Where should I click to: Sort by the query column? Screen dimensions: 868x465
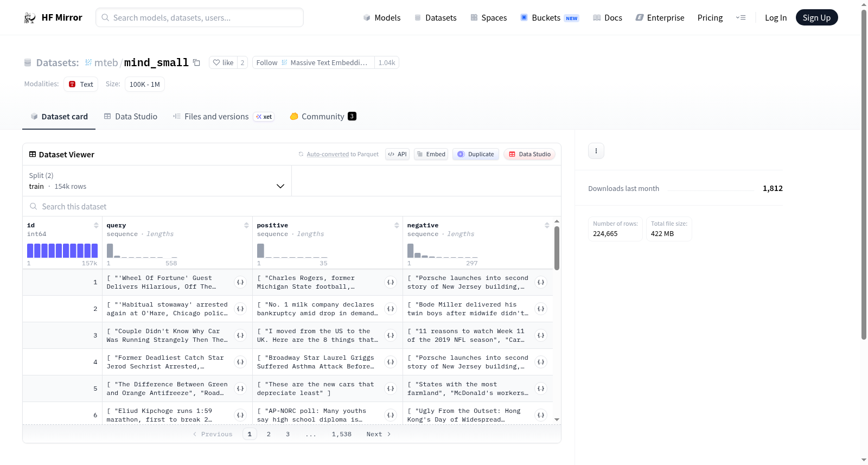(246, 225)
